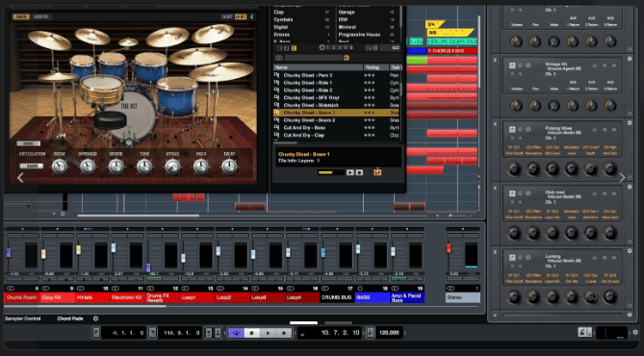Click the Stop button in transport
Image resolution: width=644 pixels, height=356 pixels.
click(x=252, y=333)
